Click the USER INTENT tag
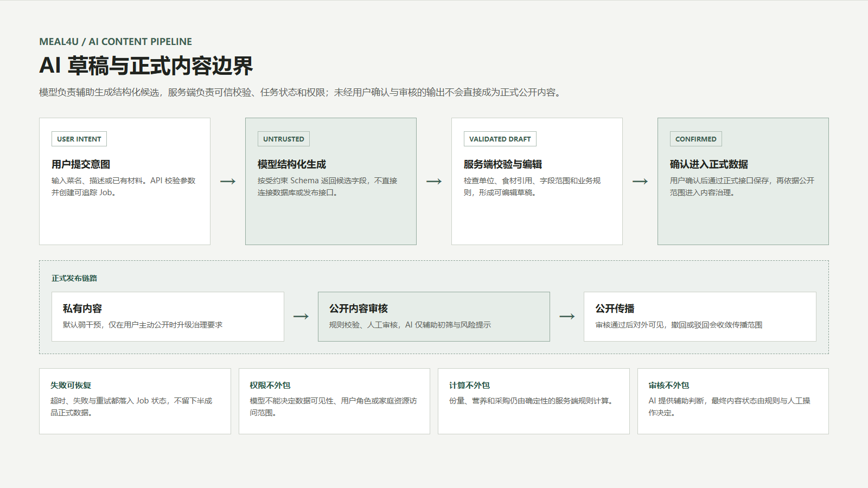 click(x=79, y=139)
